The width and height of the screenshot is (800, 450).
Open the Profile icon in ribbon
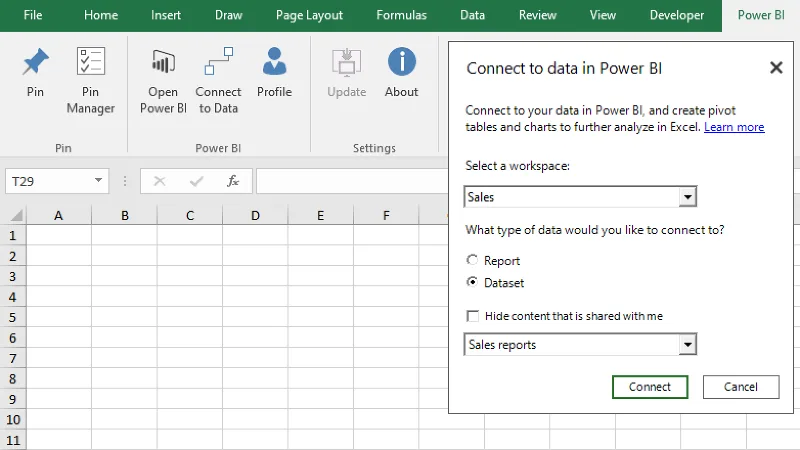(274, 61)
